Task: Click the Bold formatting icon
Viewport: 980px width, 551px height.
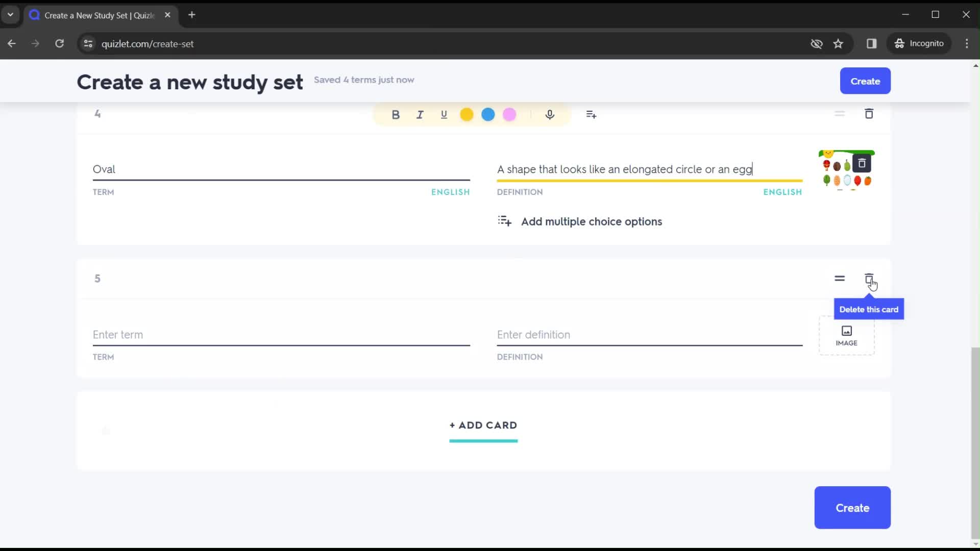Action: (x=397, y=114)
